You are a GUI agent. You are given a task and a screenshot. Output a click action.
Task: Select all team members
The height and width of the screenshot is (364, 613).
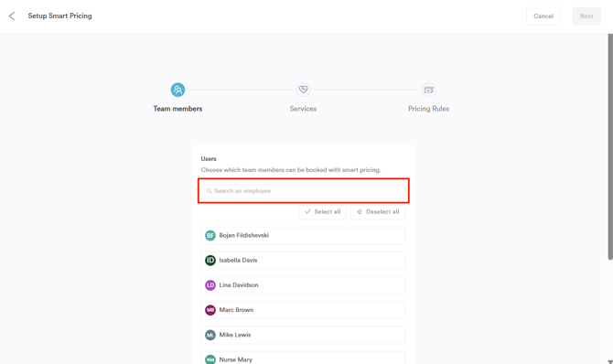pos(323,212)
